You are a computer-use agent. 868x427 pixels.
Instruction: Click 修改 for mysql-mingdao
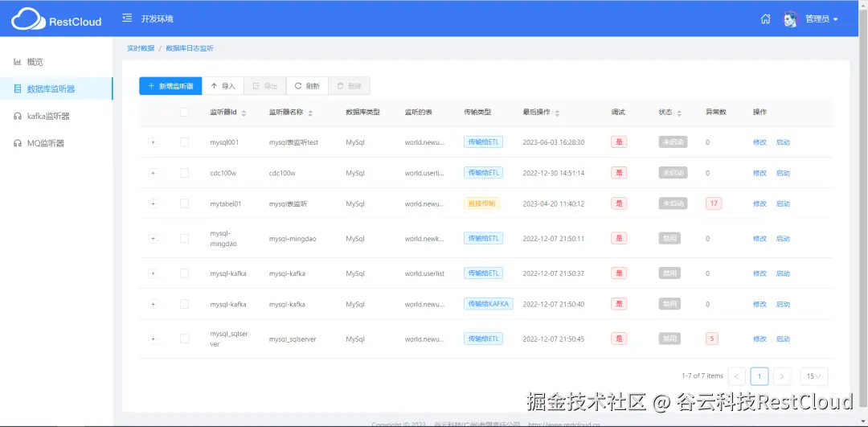pos(760,238)
